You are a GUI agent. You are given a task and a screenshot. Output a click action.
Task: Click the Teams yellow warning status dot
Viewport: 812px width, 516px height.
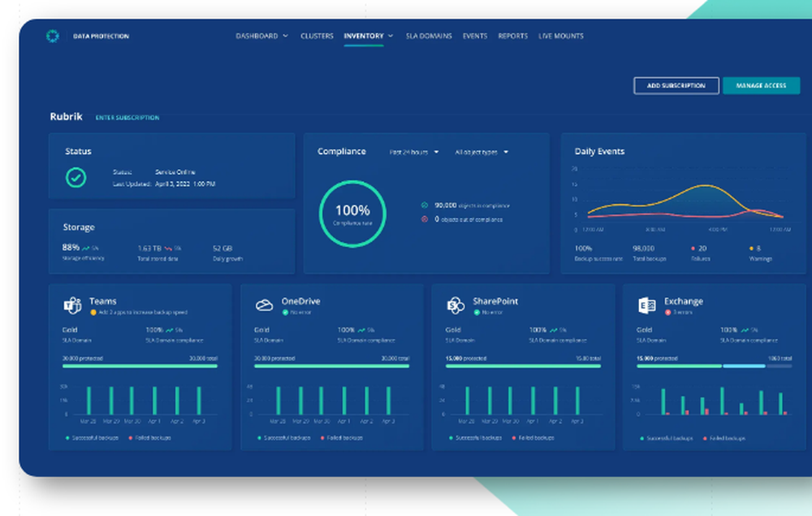tap(93, 312)
